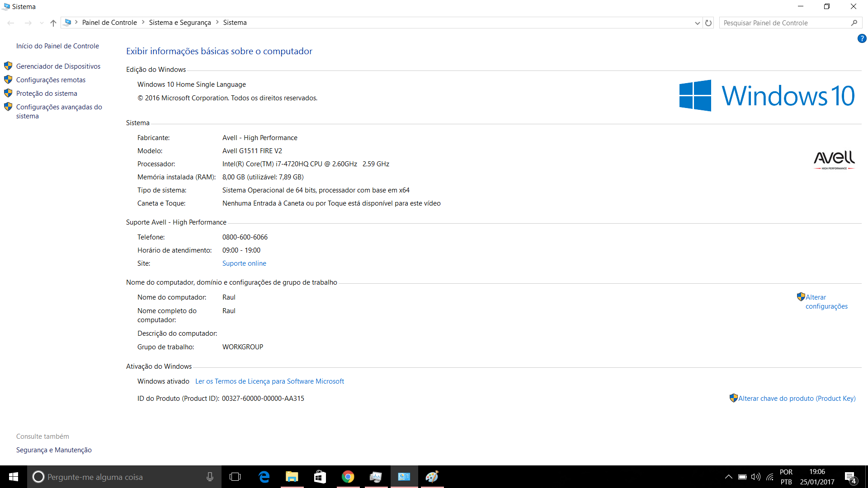This screenshot has width=868, height=488.
Task: Click the back navigation arrow
Action: (11, 23)
